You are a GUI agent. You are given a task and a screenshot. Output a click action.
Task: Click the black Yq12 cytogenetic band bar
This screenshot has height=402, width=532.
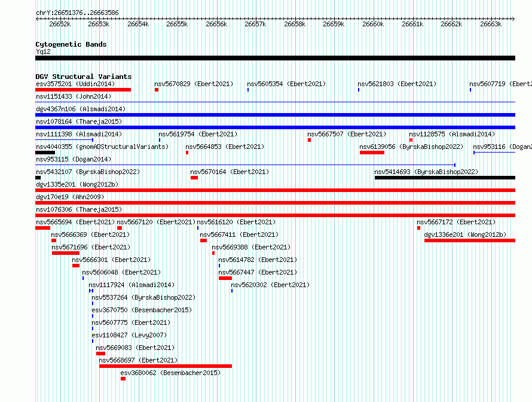click(x=275, y=58)
